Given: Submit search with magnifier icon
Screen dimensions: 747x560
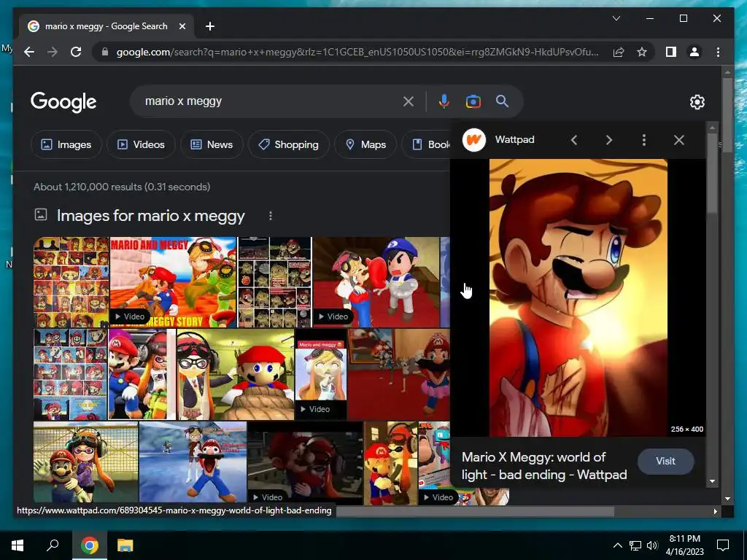Looking at the screenshot, I should [502, 101].
